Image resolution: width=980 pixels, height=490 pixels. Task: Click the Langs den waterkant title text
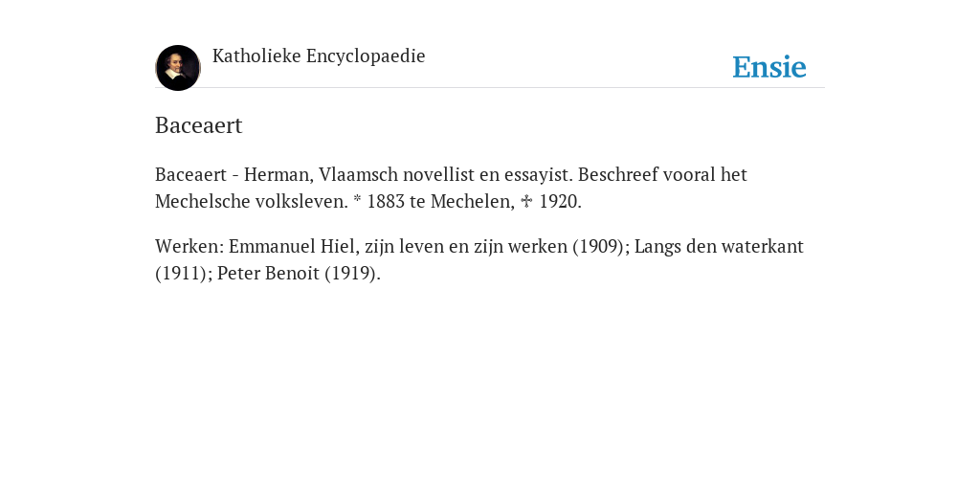coord(719,246)
